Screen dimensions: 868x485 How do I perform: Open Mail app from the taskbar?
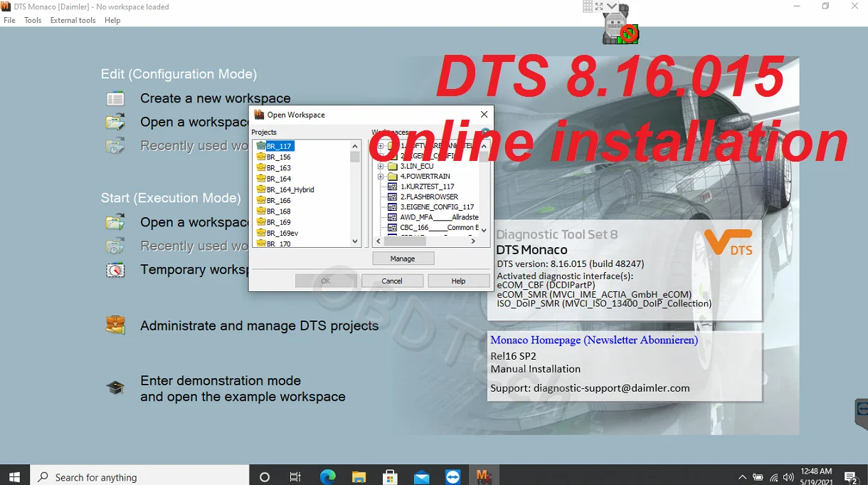pyautogui.click(x=421, y=476)
